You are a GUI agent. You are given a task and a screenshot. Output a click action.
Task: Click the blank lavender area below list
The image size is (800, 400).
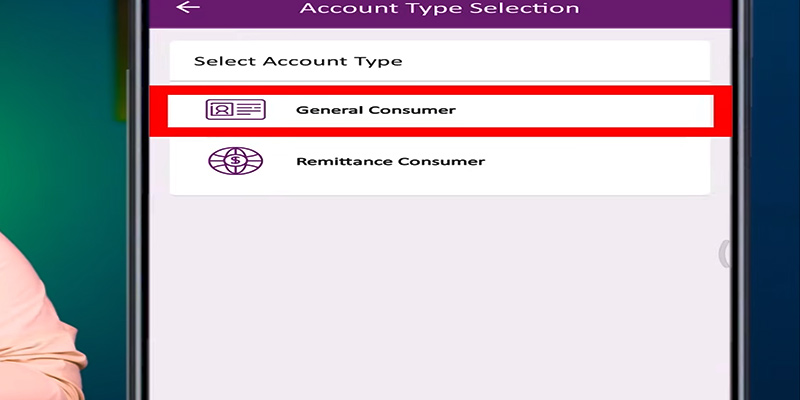click(440, 300)
